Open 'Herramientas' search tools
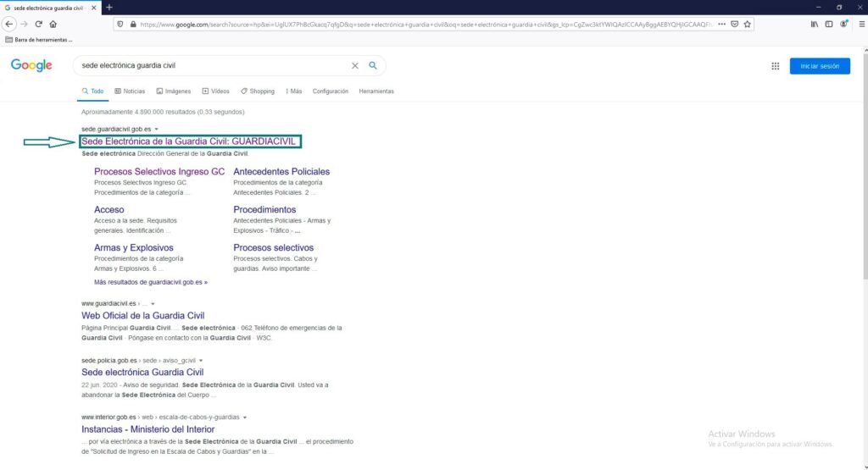The width and height of the screenshot is (868, 470). click(x=376, y=91)
